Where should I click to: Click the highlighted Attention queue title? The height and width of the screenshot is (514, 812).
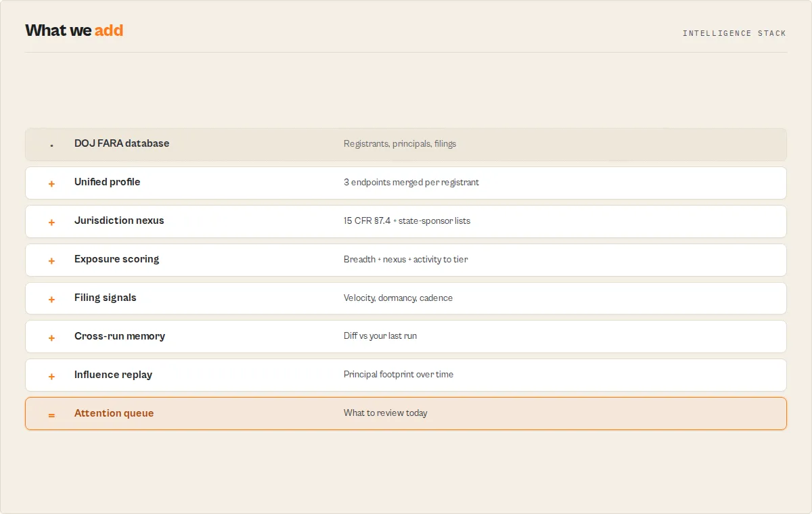[114, 413]
